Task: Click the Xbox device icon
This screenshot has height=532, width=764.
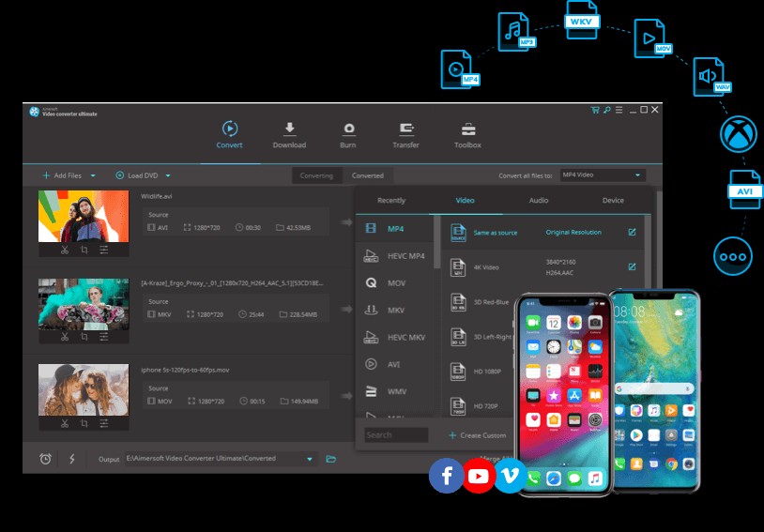Action: (x=739, y=134)
